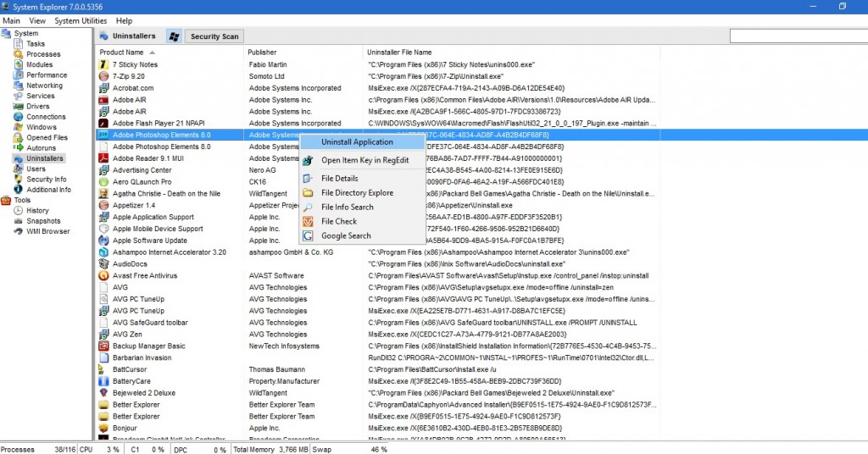Select the Appetizer 1.4 row
868x454 pixels.
(x=377, y=205)
